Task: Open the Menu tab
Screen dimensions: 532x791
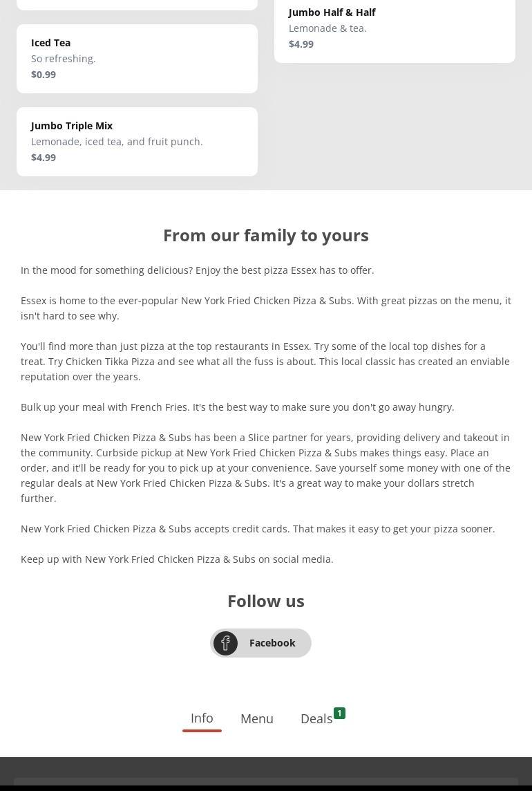Action: pyautogui.click(x=257, y=719)
